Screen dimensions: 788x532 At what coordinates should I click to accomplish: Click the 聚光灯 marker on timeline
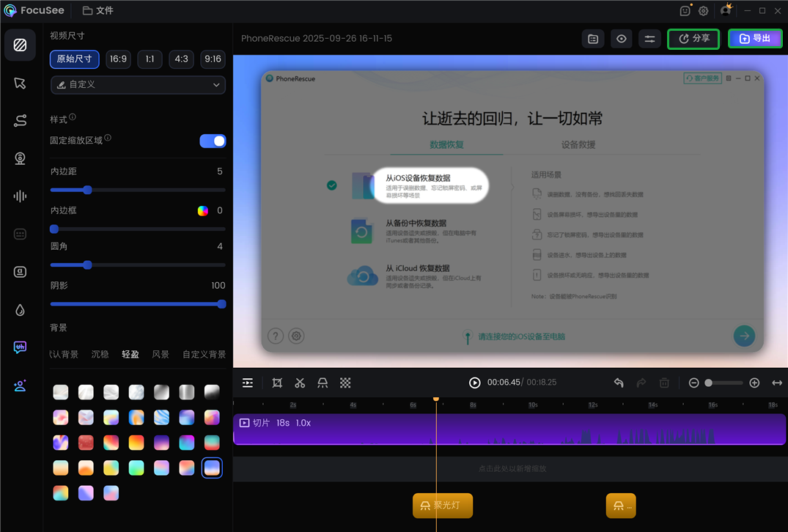coord(442,505)
